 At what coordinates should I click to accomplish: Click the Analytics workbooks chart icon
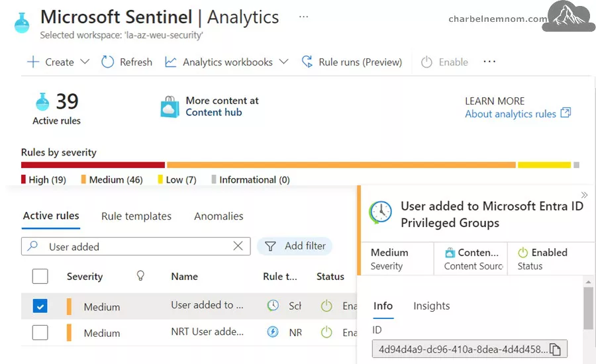pos(171,62)
